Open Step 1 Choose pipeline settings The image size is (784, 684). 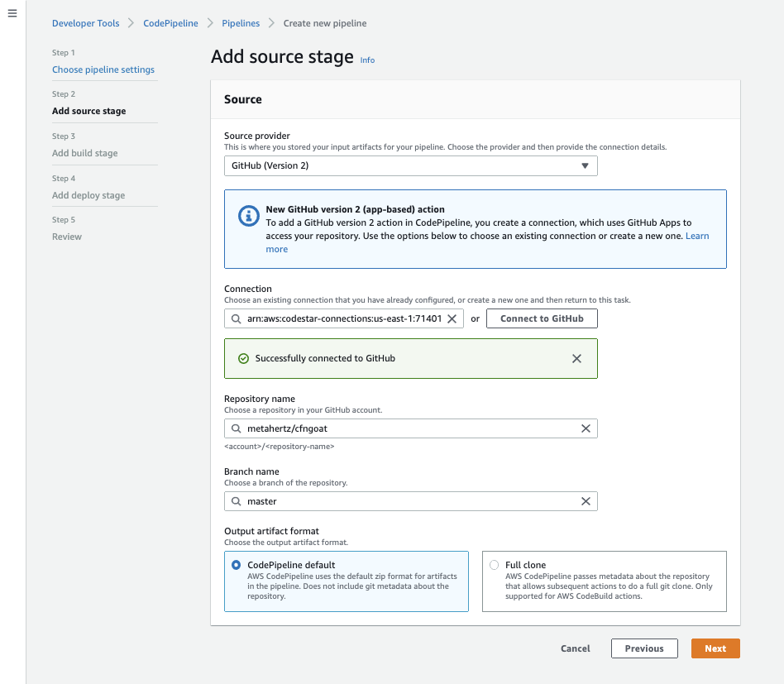pos(103,69)
